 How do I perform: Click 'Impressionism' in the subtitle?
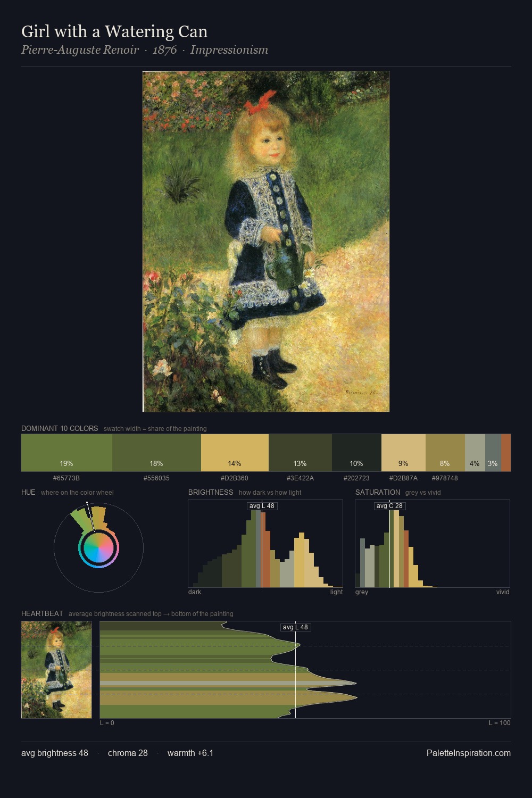pos(229,50)
